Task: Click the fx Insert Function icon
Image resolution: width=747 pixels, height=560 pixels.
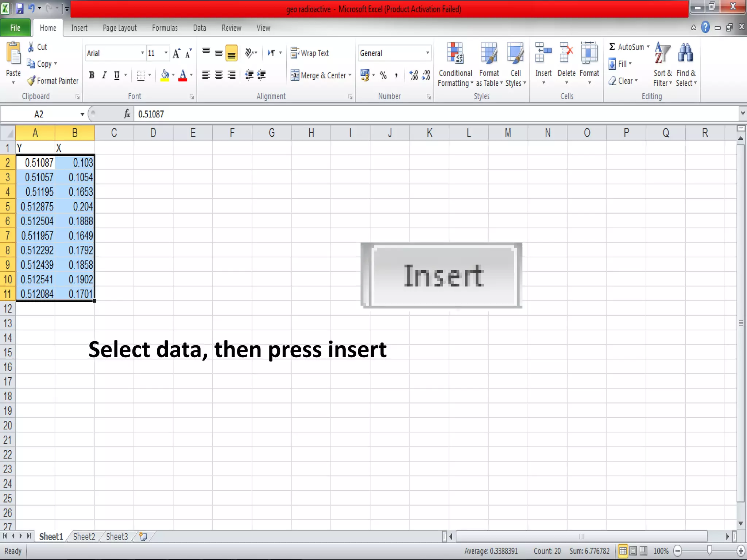Action: [x=127, y=114]
